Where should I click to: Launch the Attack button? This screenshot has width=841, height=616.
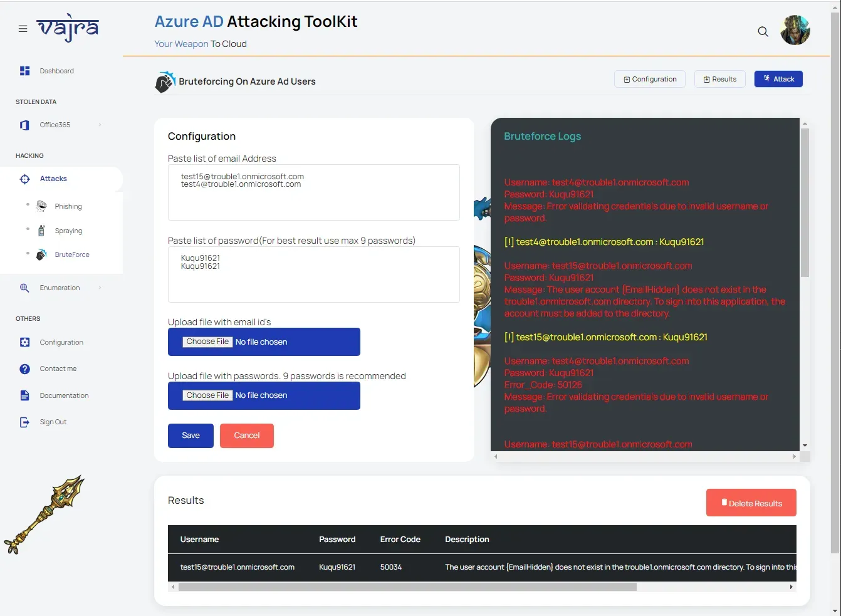click(778, 79)
